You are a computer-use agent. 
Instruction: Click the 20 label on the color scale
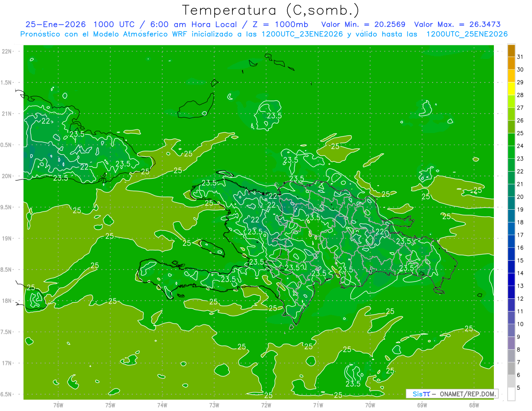520,197
